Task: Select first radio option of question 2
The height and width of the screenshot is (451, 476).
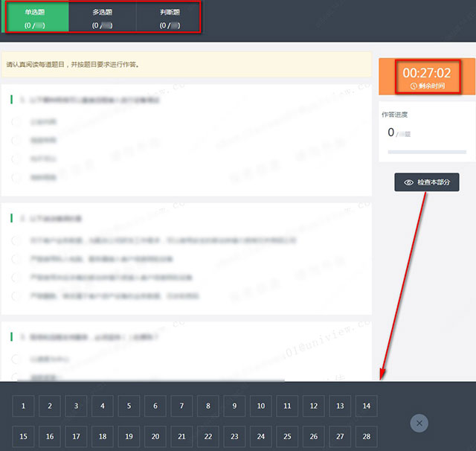Action: pos(16,240)
